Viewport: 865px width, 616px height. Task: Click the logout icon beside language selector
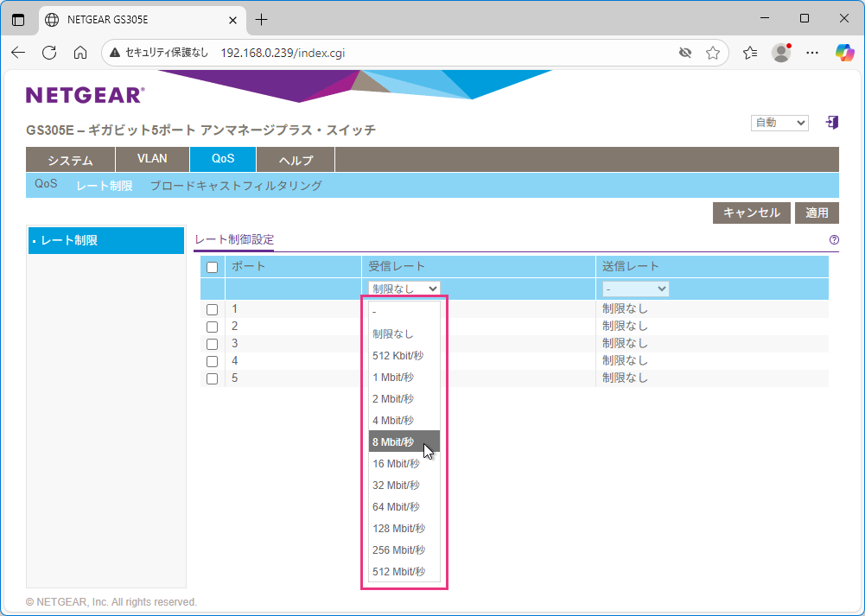pyautogui.click(x=832, y=123)
